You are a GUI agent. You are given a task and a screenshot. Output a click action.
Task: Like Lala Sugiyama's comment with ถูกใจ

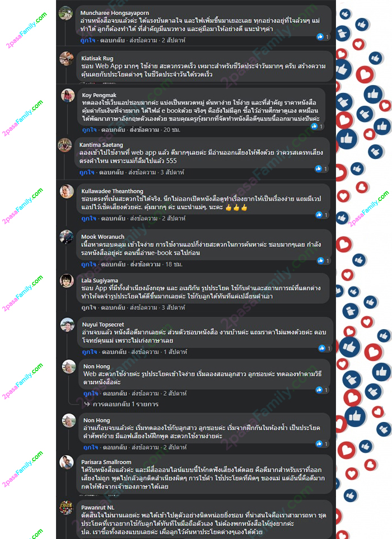click(x=88, y=307)
